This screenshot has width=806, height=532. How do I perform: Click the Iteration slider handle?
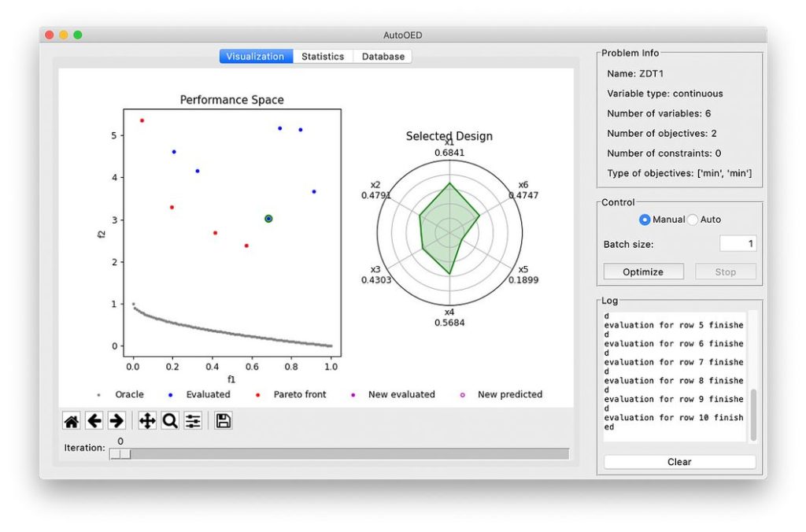point(120,453)
